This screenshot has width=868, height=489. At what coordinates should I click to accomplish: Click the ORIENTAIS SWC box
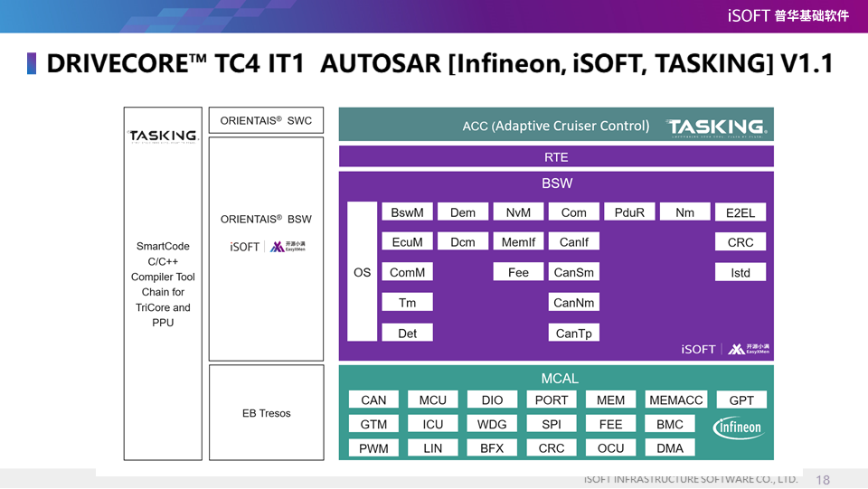pos(266,120)
